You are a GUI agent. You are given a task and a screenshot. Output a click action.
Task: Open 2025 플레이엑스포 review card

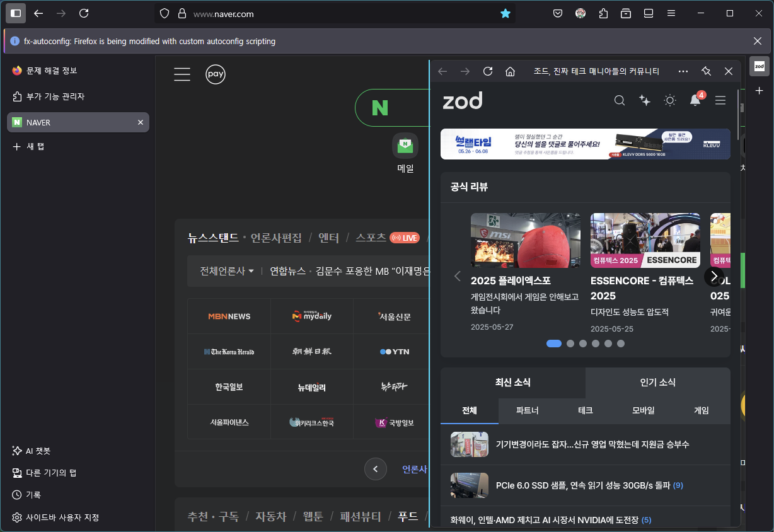coord(526,273)
